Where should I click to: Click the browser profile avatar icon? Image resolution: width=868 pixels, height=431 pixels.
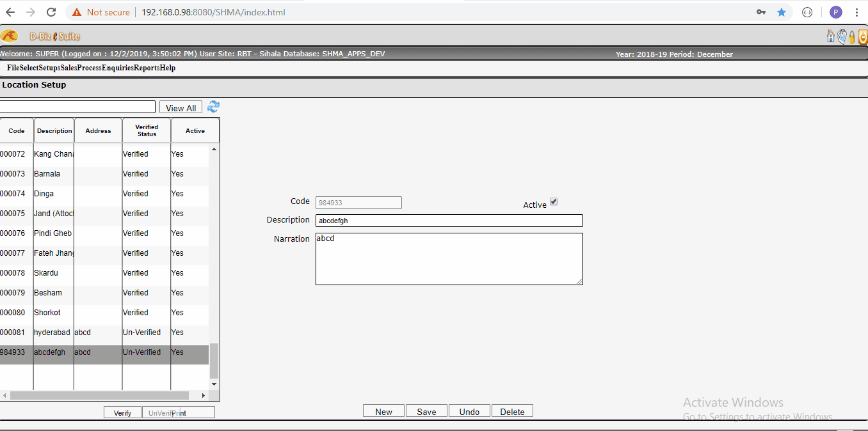pyautogui.click(x=835, y=12)
